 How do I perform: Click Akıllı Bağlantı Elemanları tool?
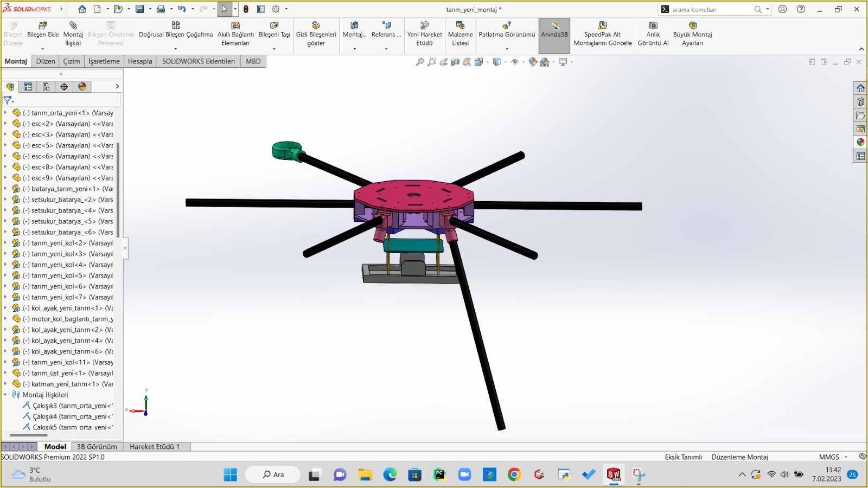pos(235,34)
